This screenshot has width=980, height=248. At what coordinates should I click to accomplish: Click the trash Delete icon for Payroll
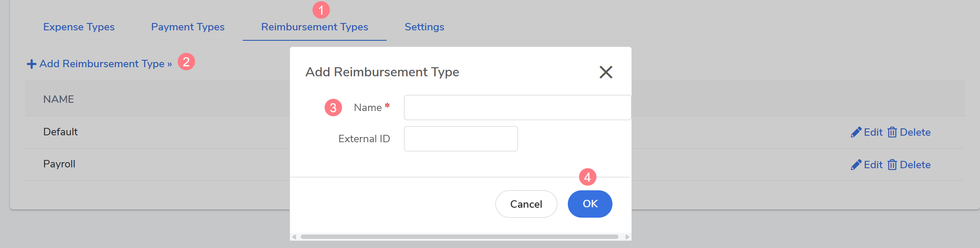(x=892, y=165)
